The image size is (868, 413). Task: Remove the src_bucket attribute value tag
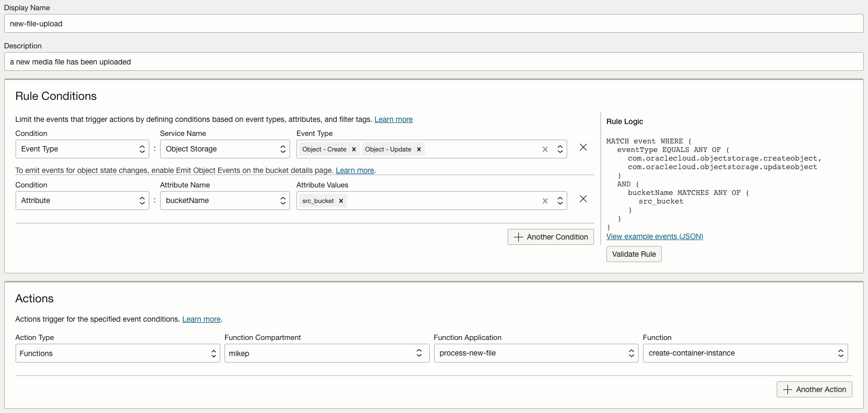[x=341, y=201]
